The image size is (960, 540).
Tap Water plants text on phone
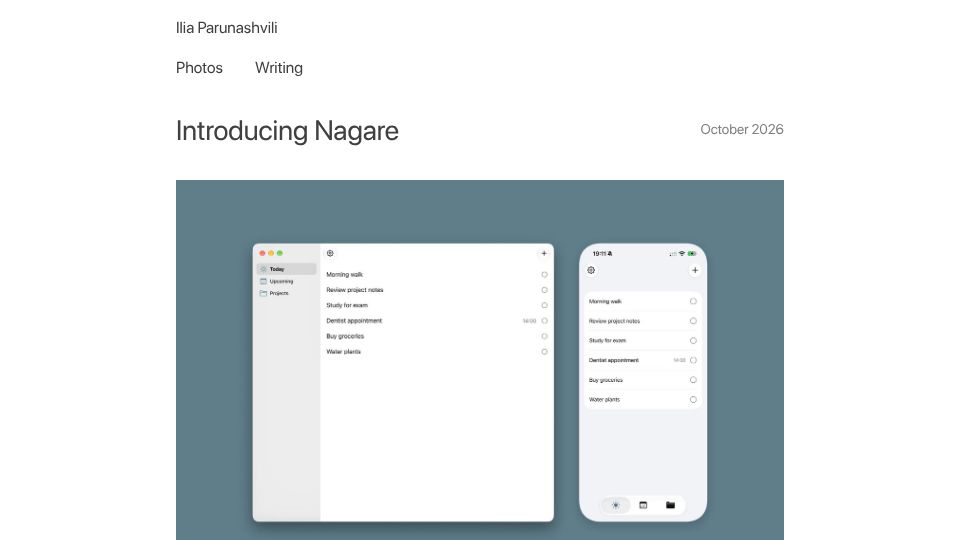tap(604, 399)
